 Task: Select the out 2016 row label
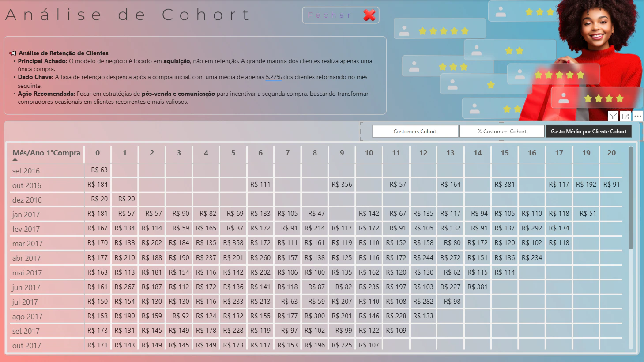coord(26,185)
